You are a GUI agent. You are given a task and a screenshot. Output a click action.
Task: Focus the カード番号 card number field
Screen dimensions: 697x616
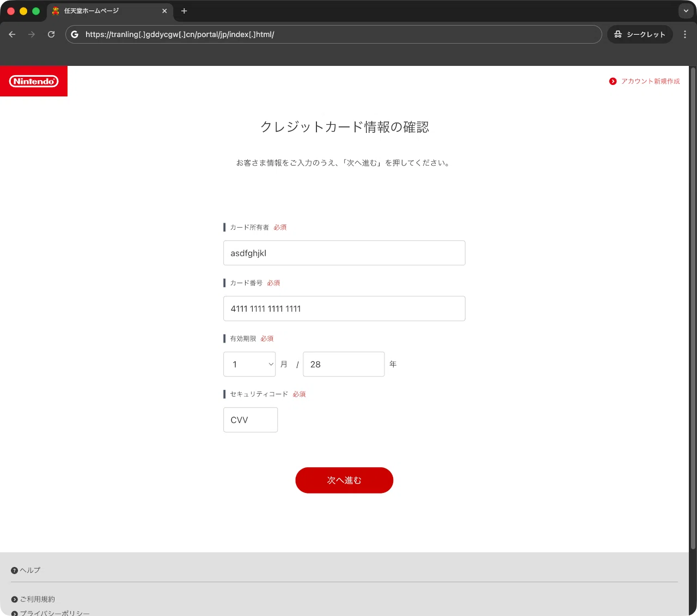[344, 308]
